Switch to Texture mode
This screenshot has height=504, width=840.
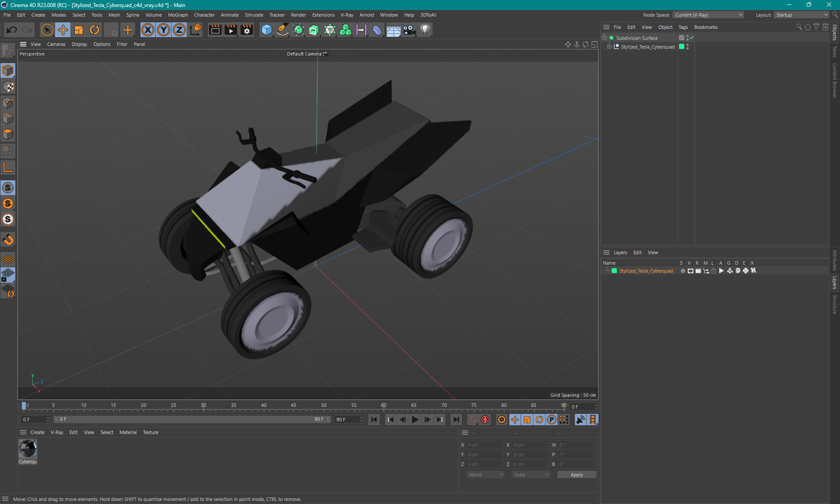[x=8, y=87]
